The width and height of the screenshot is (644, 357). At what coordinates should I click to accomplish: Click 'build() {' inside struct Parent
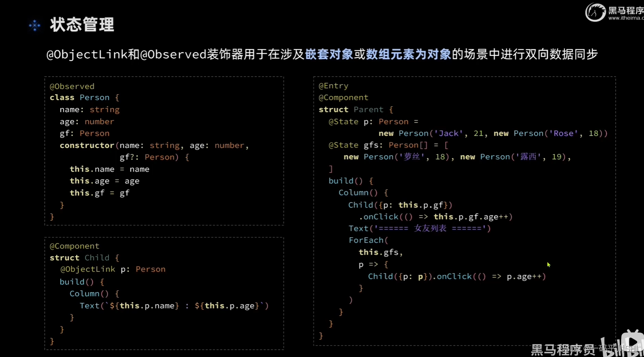[351, 181]
